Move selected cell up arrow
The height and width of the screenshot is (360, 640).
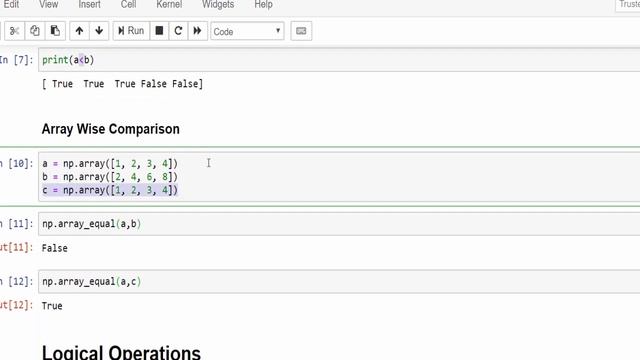79,31
